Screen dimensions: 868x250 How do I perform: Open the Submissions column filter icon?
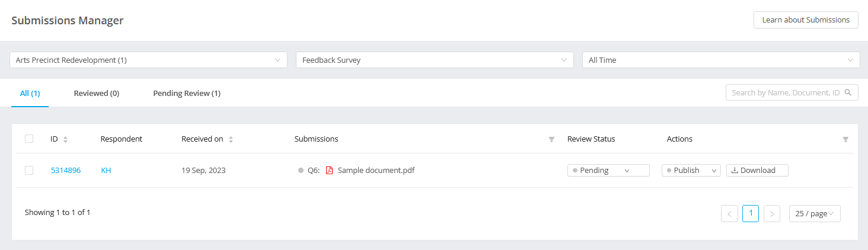551,139
